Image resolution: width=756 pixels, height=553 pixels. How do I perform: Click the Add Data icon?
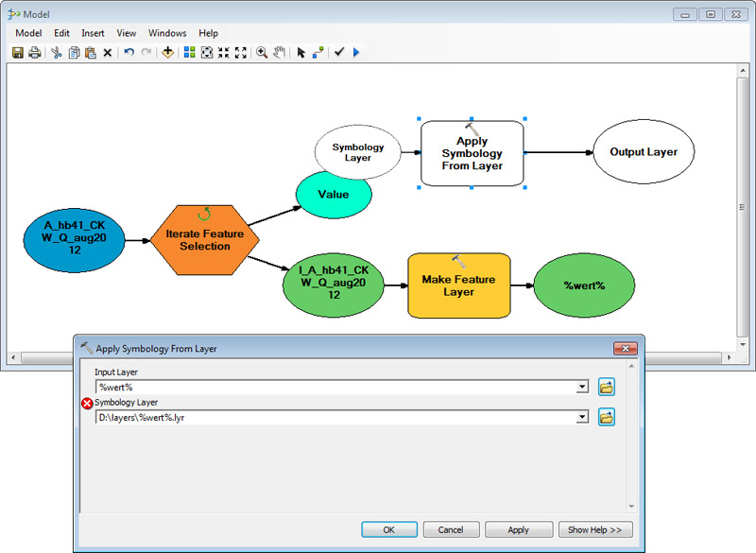point(167,53)
